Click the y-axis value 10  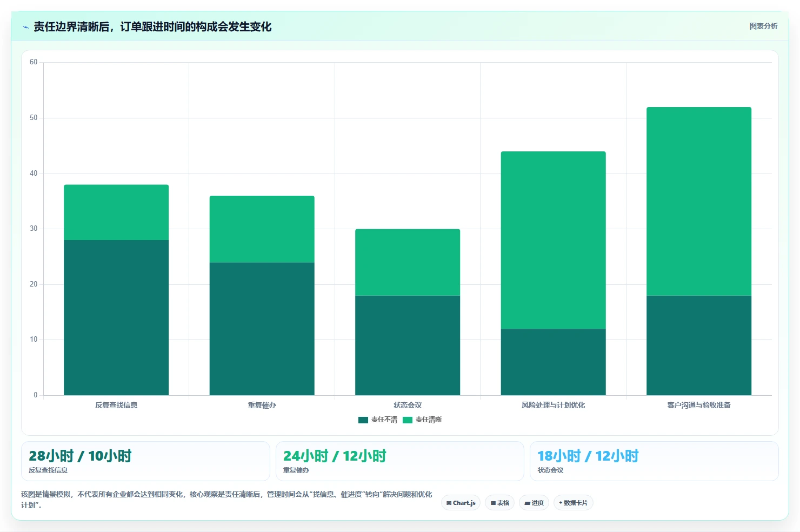click(x=34, y=340)
